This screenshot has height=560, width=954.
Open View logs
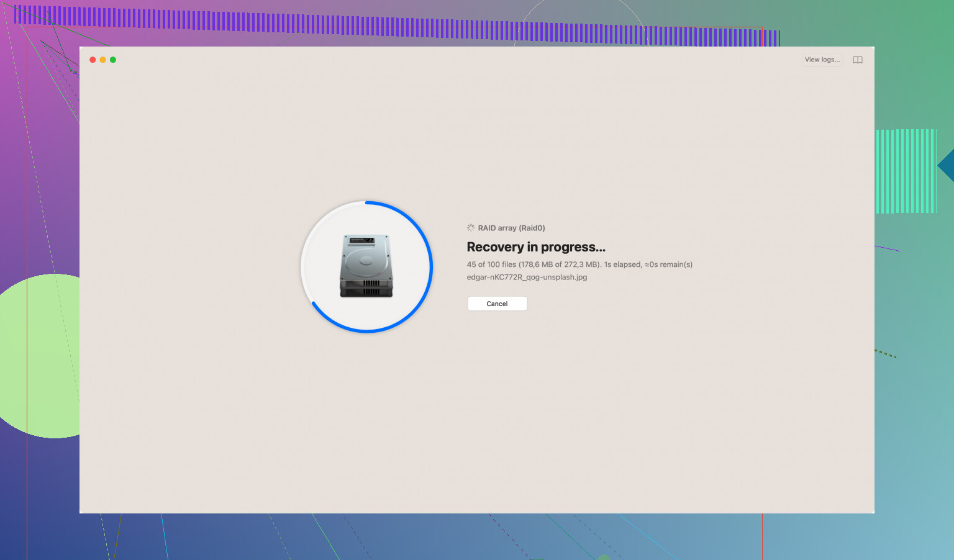tap(822, 60)
